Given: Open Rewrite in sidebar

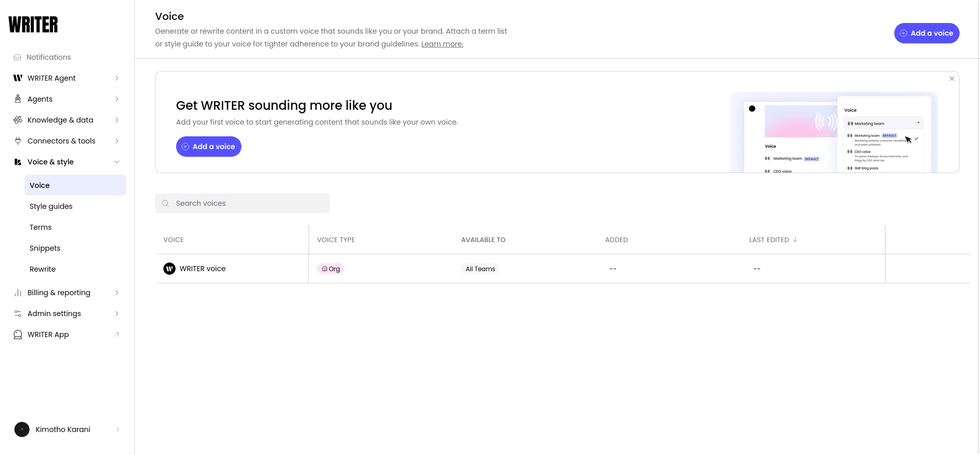Looking at the screenshot, I should tap(42, 269).
